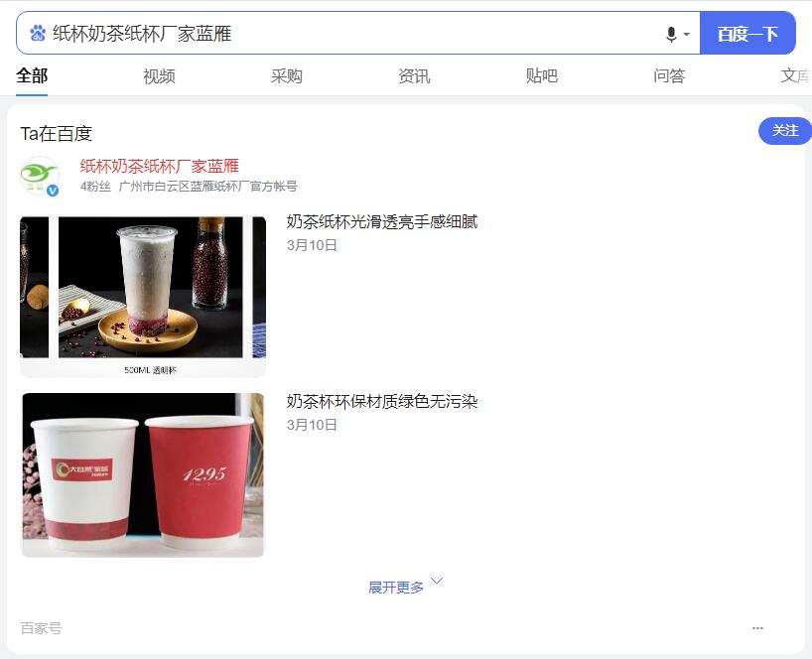The width and height of the screenshot is (812, 659).
Task: Click the microphone voice search icon
Action: [671, 34]
